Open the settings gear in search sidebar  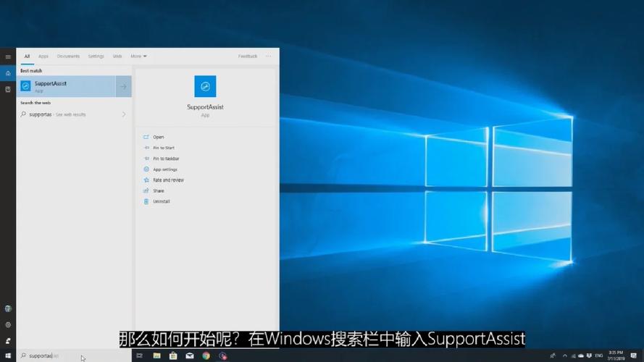click(8, 324)
